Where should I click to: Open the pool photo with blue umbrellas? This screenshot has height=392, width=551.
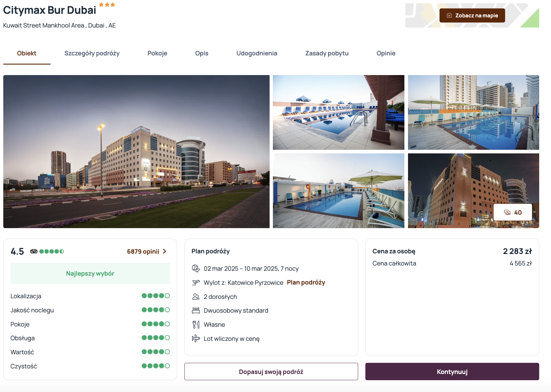338,112
